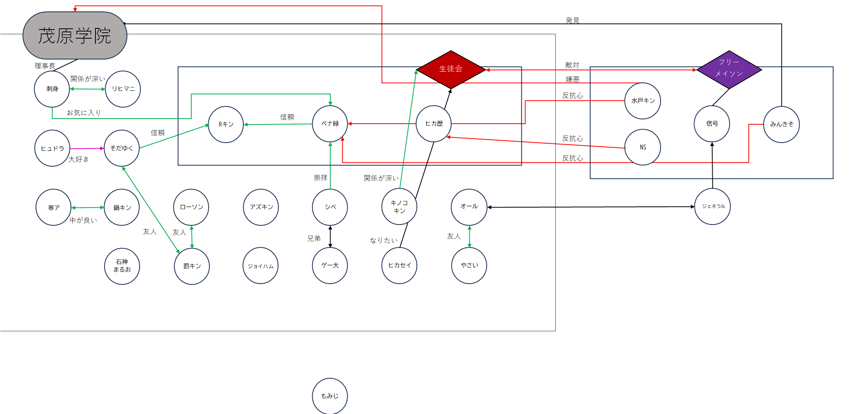Click the 中が良い label
Screen dimensions: 868x414
coord(83,220)
